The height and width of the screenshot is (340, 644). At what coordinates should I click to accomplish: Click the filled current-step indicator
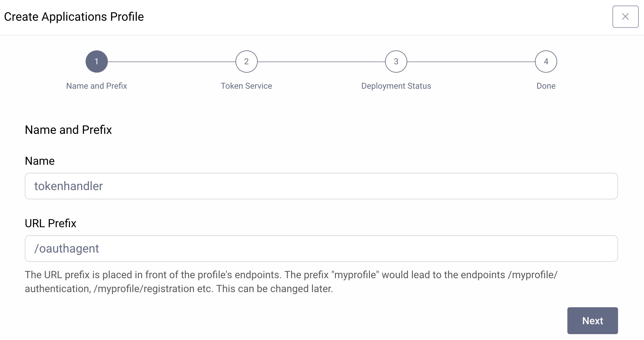coord(96,61)
